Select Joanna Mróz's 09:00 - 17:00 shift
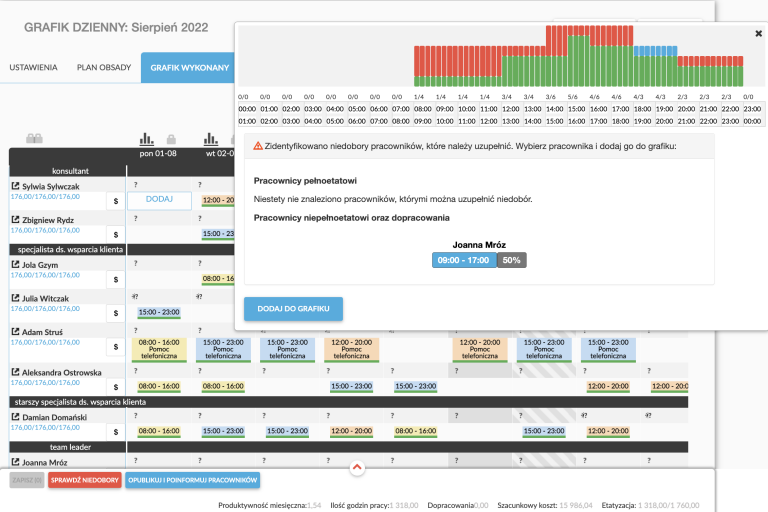The width and height of the screenshot is (768, 512). (x=464, y=259)
